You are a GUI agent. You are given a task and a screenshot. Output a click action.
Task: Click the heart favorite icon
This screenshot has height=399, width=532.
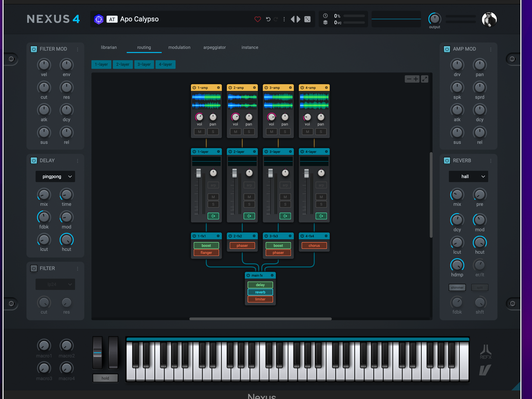257,19
